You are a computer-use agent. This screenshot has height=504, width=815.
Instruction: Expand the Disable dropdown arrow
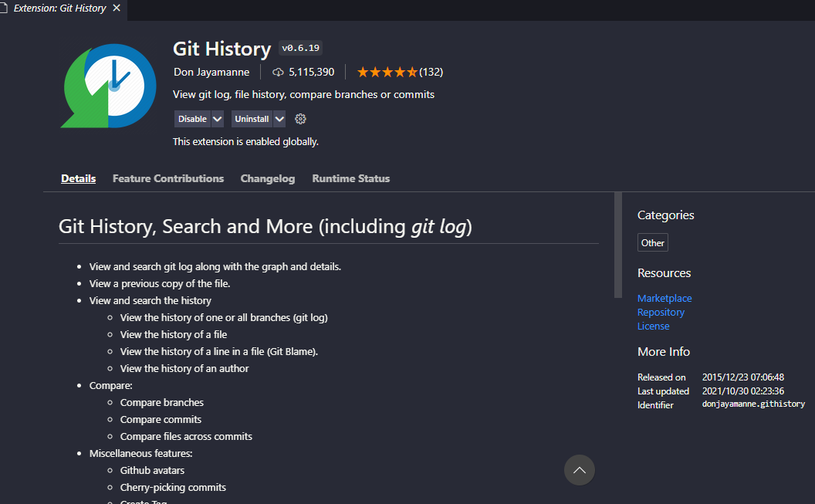[x=218, y=119]
